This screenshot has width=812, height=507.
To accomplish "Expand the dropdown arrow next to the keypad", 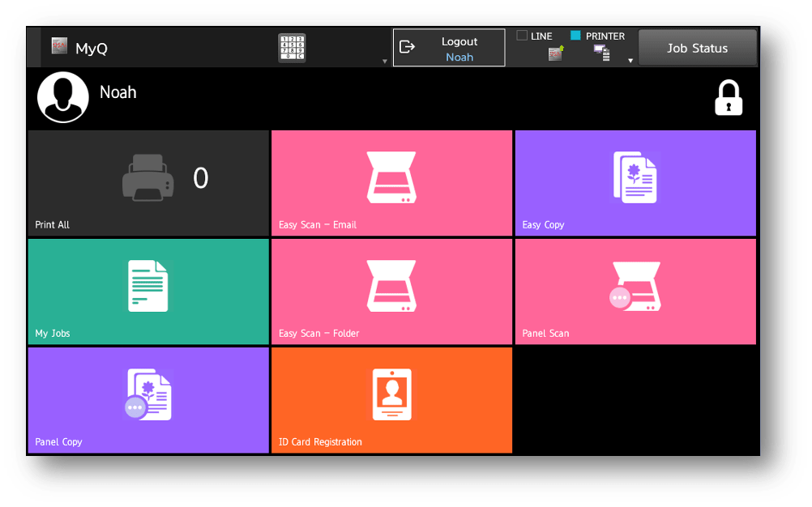I will point(385,61).
